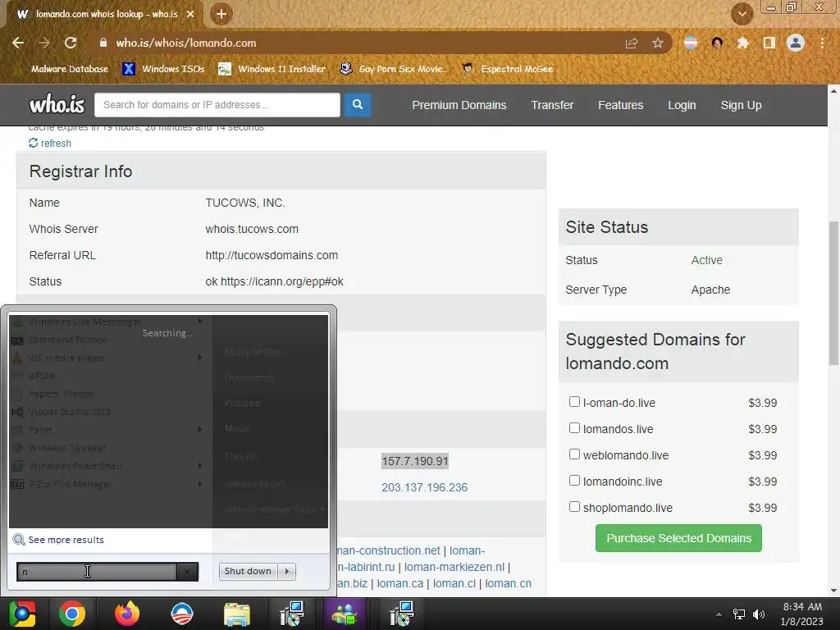This screenshot has height=630, width=840.
Task: Open the Chrome profile avatar
Action: [796, 43]
